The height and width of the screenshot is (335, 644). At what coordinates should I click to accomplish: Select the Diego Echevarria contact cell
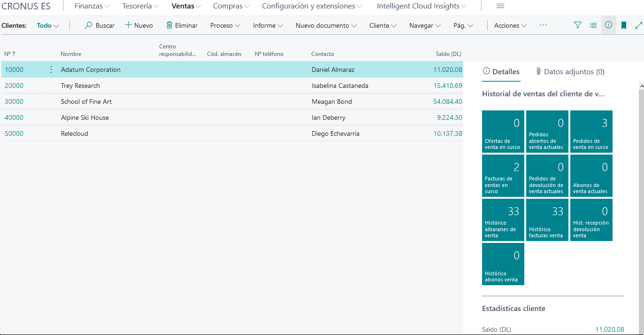[335, 133]
